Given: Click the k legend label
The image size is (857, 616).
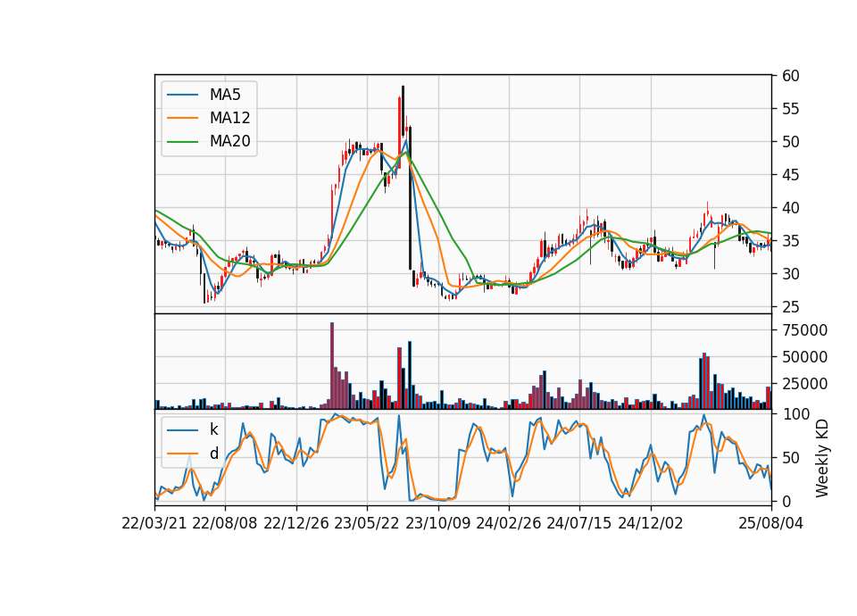Looking at the screenshot, I should pyautogui.click(x=213, y=429).
